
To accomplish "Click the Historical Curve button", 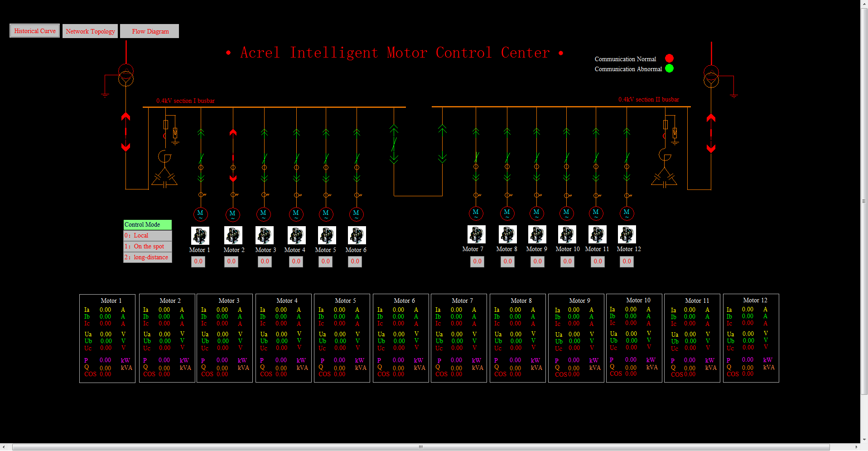I will click(x=34, y=31).
